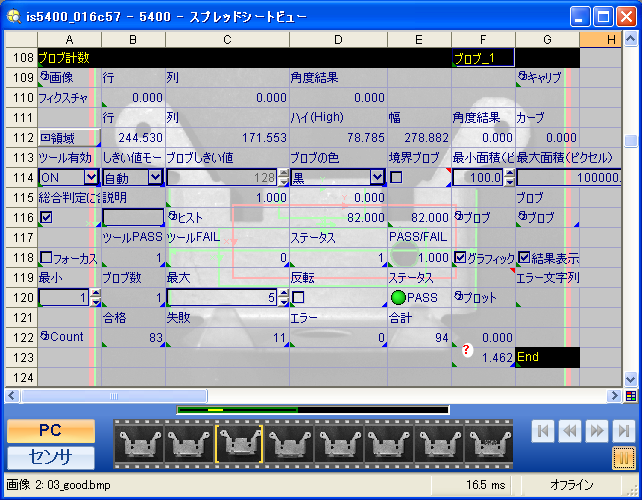
Task: Uncheck the グラフィック checkbox
Action: coord(460,257)
